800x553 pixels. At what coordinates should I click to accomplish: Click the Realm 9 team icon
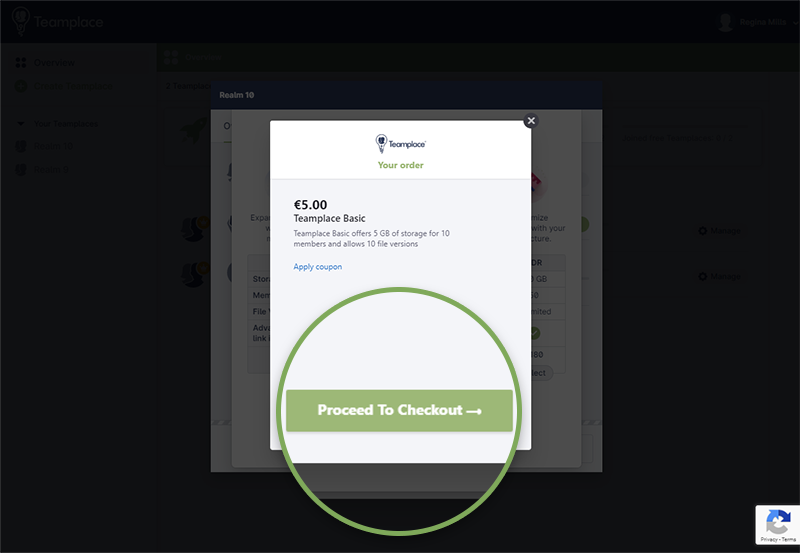click(x=21, y=169)
